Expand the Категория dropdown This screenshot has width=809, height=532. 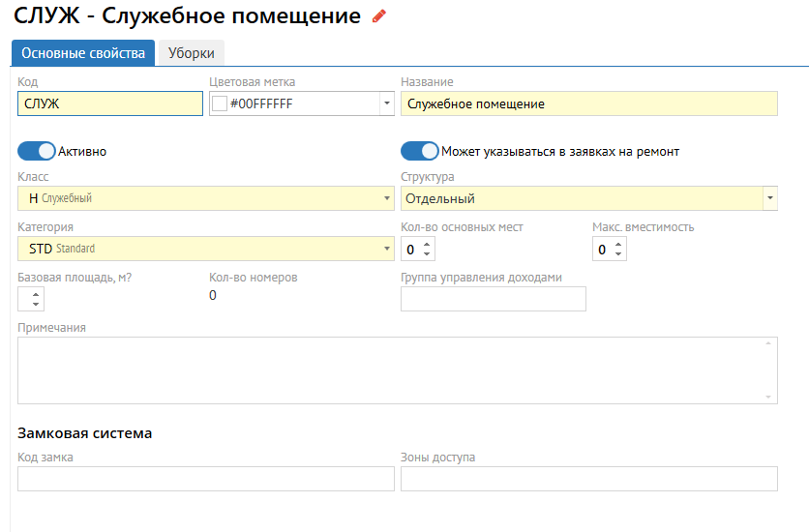387,249
